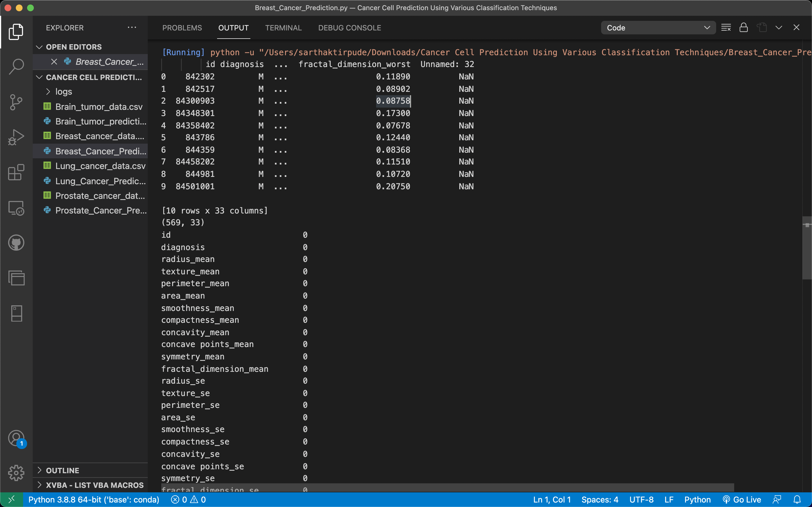Open the Code output channel dropdown
The width and height of the screenshot is (812, 507).
coord(658,28)
